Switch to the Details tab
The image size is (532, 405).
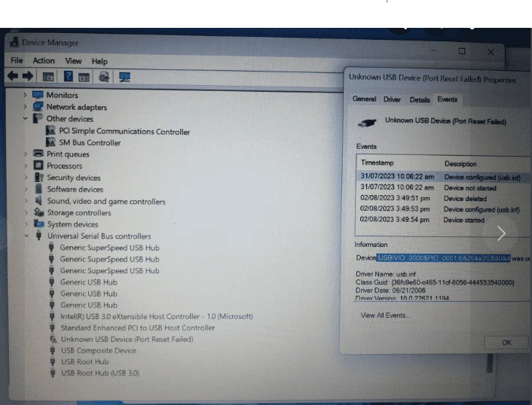coord(420,99)
